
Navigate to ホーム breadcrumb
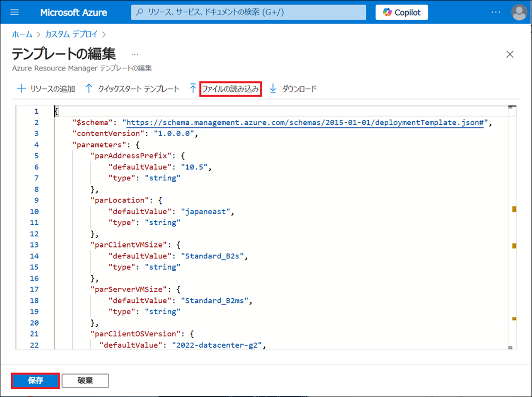click(x=22, y=34)
